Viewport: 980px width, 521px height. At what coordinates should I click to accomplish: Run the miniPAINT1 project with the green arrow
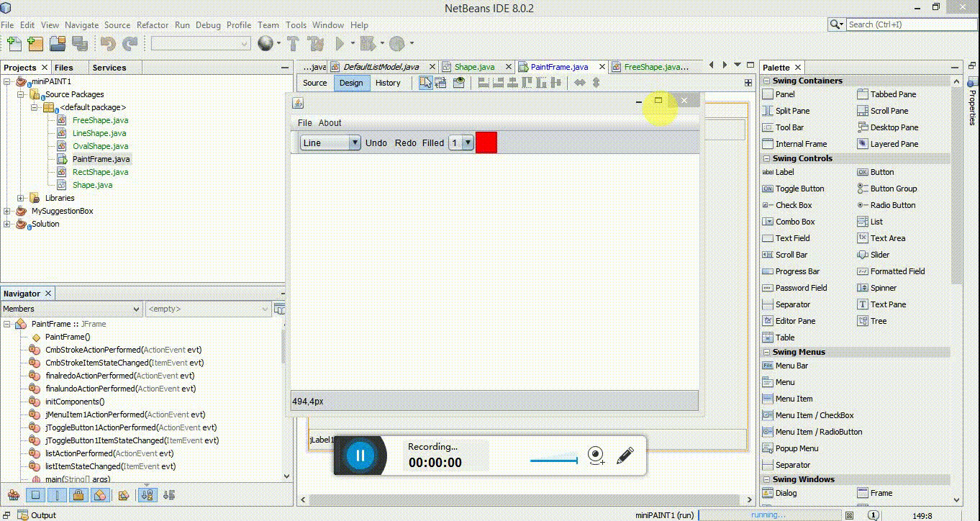click(x=338, y=43)
